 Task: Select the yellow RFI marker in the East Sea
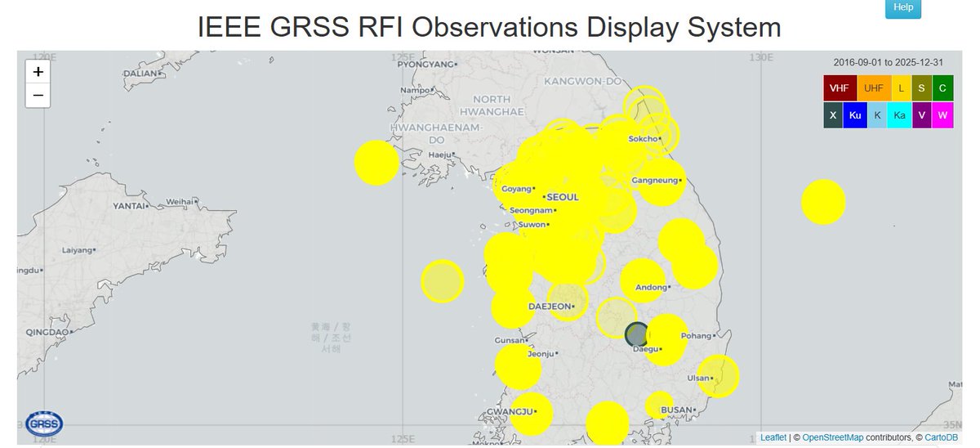pyautogui.click(x=823, y=202)
